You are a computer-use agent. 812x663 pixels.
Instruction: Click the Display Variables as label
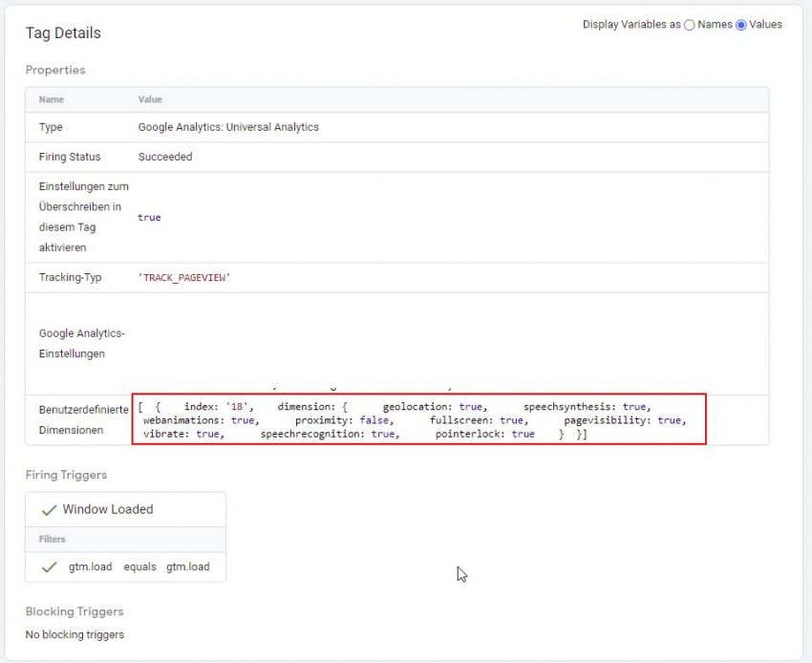[634, 25]
